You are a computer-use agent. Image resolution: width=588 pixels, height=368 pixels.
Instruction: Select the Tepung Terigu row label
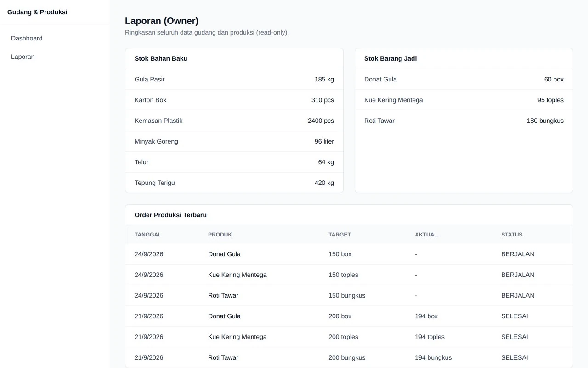(155, 183)
